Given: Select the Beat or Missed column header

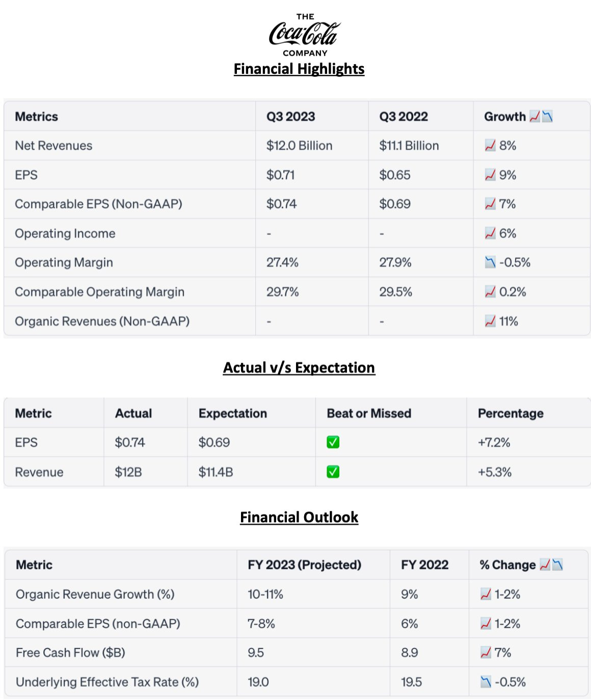Looking at the screenshot, I should 369,413.
